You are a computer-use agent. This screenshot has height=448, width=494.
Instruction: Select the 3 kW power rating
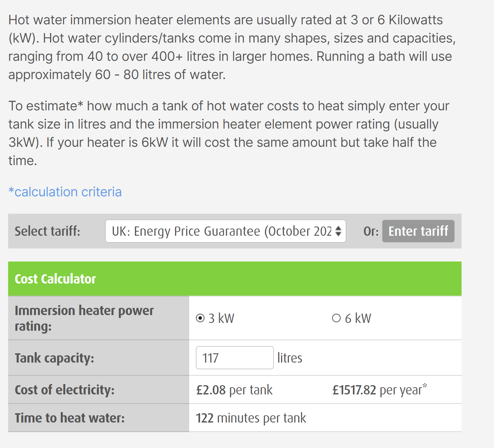pyautogui.click(x=200, y=318)
